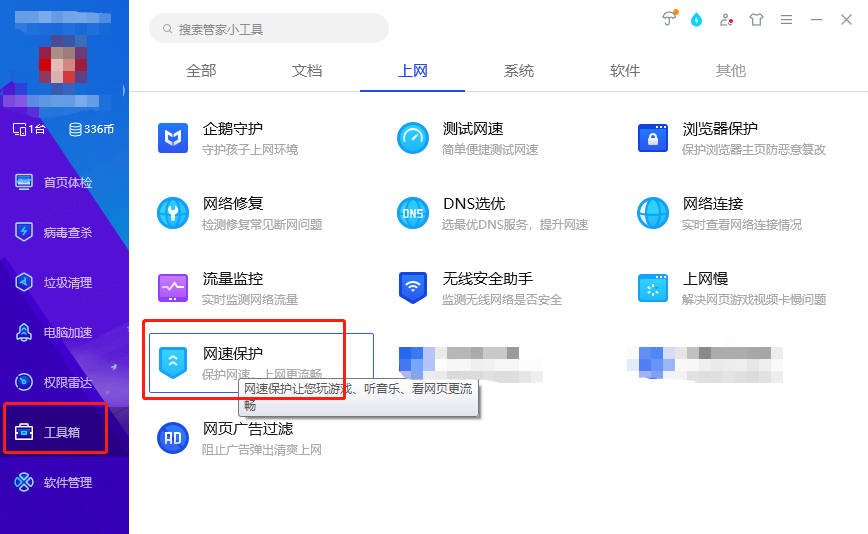This screenshot has width=868, height=534.
Task: Minimize the 管家 window
Action: [x=816, y=20]
